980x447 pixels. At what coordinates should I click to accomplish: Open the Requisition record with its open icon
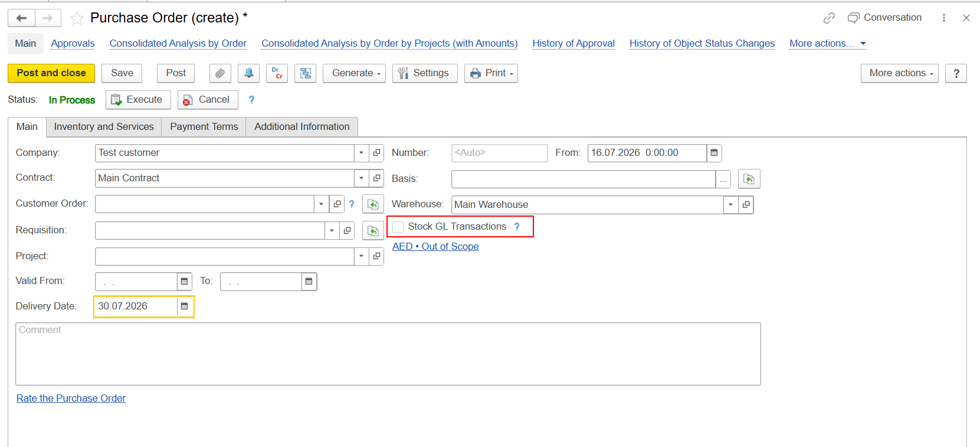click(348, 230)
